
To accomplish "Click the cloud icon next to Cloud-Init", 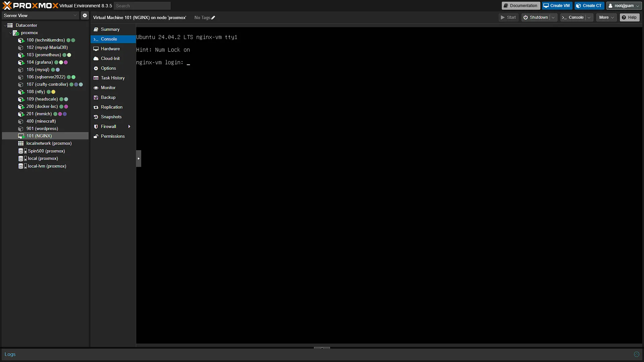I will click(x=96, y=59).
